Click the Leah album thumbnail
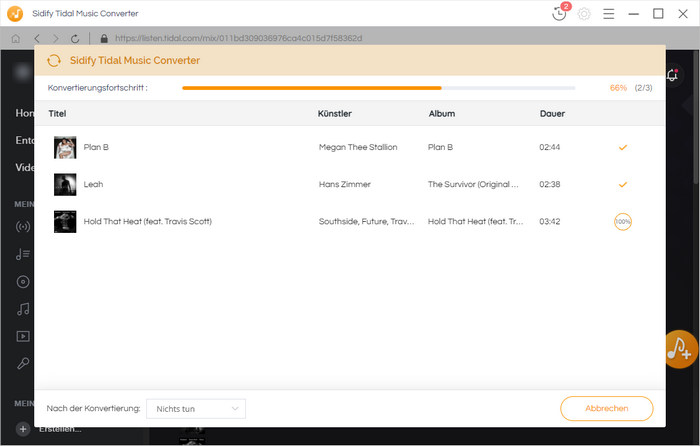Screen dimensions: 700x446 click(65, 184)
